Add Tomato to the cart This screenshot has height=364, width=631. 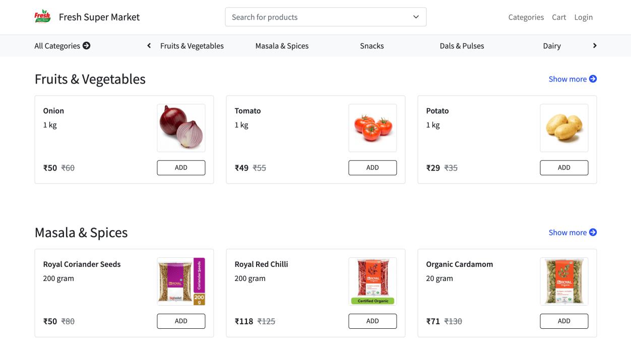[x=372, y=167]
